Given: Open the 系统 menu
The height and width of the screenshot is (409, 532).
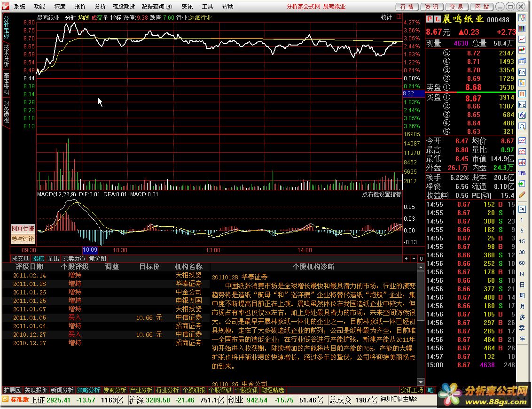Looking at the screenshot, I should click(20, 7).
